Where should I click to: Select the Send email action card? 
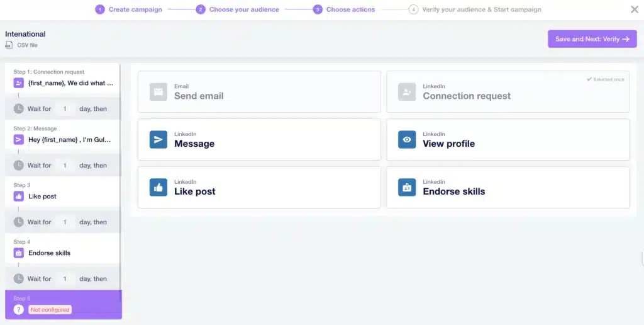tap(259, 92)
